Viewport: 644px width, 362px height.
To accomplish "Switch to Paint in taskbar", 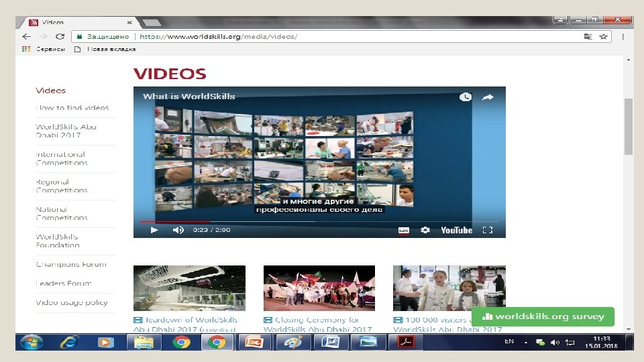I will (x=293, y=342).
